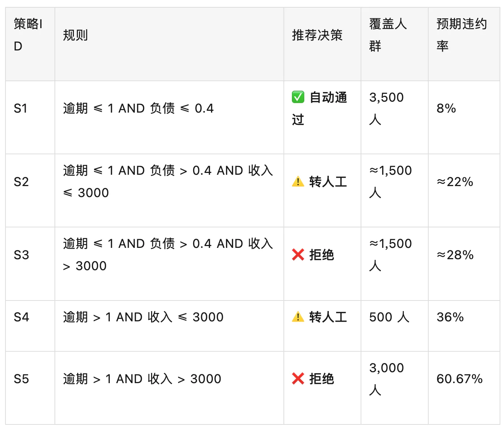The height and width of the screenshot is (427, 504).
Task: Click the 3,500 人 coverage cell
Action: pyautogui.click(x=395, y=117)
